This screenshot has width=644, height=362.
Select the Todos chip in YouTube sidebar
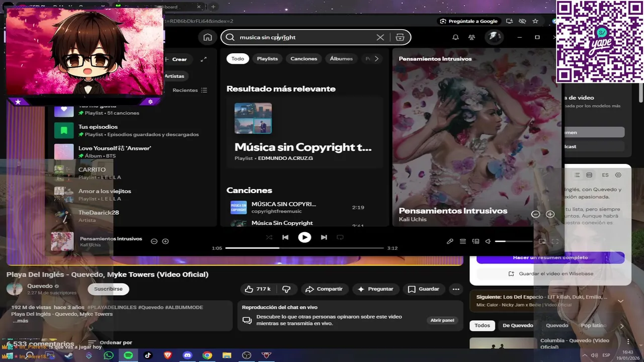pyautogui.click(x=482, y=325)
